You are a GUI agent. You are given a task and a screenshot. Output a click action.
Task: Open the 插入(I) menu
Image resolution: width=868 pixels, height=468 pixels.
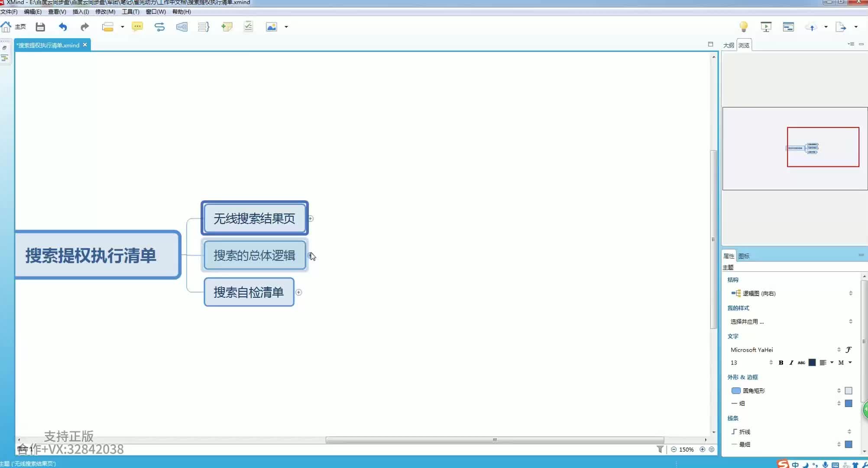click(x=81, y=12)
